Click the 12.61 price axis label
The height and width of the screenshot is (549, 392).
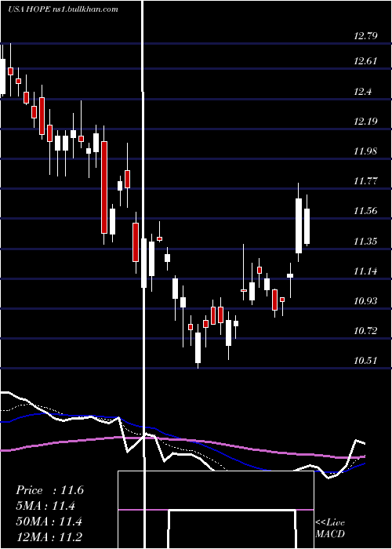click(366, 61)
